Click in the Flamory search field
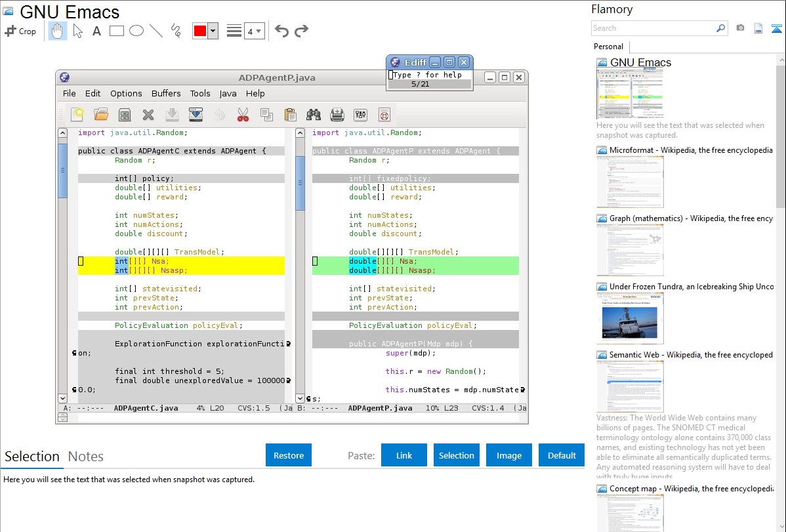This screenshot has width=786, height=532. 653,28
